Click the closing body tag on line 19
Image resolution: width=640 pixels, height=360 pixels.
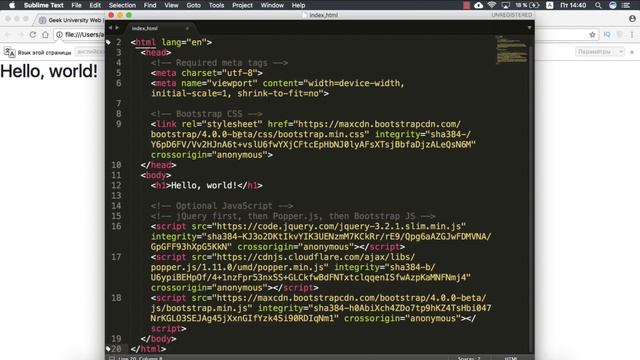click(x=158, y=339)
